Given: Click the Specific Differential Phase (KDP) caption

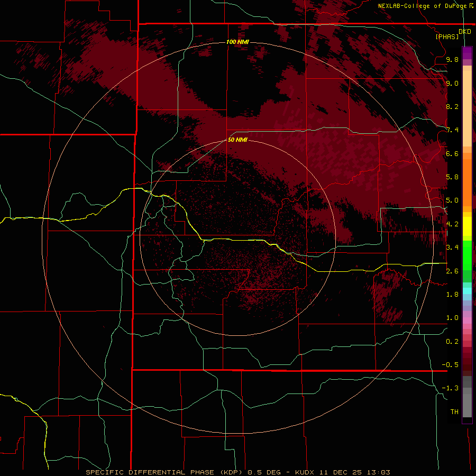Looking at the screenshot, I should pyautogui.click(x=164, y=472).
